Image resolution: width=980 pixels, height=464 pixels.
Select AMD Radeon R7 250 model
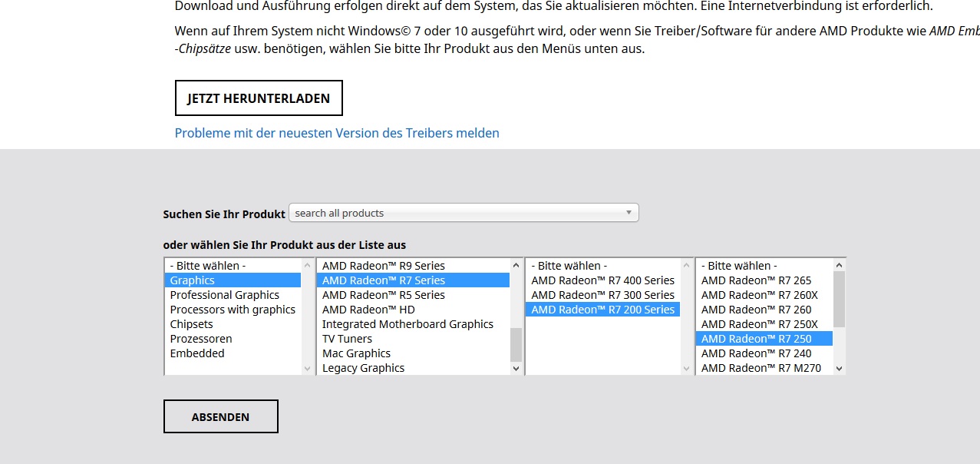point(764,339)
